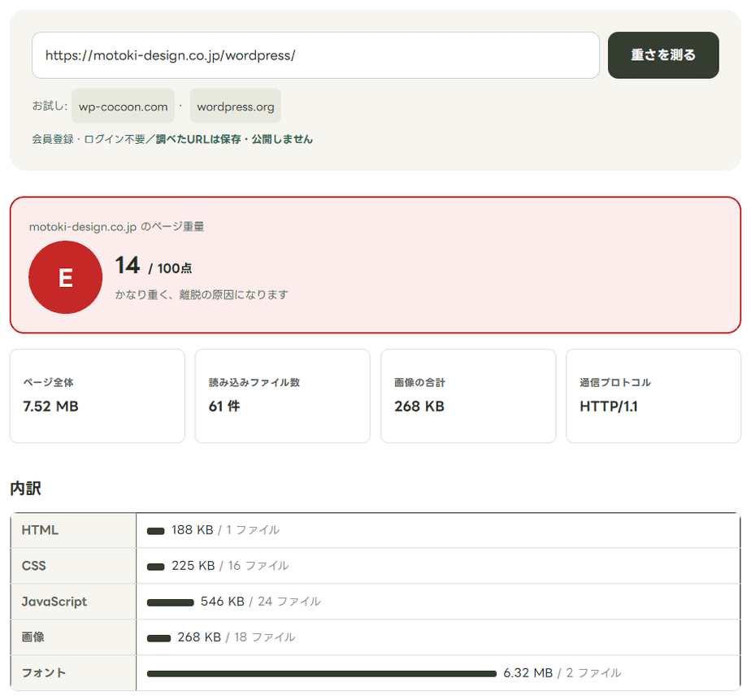751x700 pixels.
Task: Click '6.32 MB / 2 ファイル' value
Action: click(562, 672)
